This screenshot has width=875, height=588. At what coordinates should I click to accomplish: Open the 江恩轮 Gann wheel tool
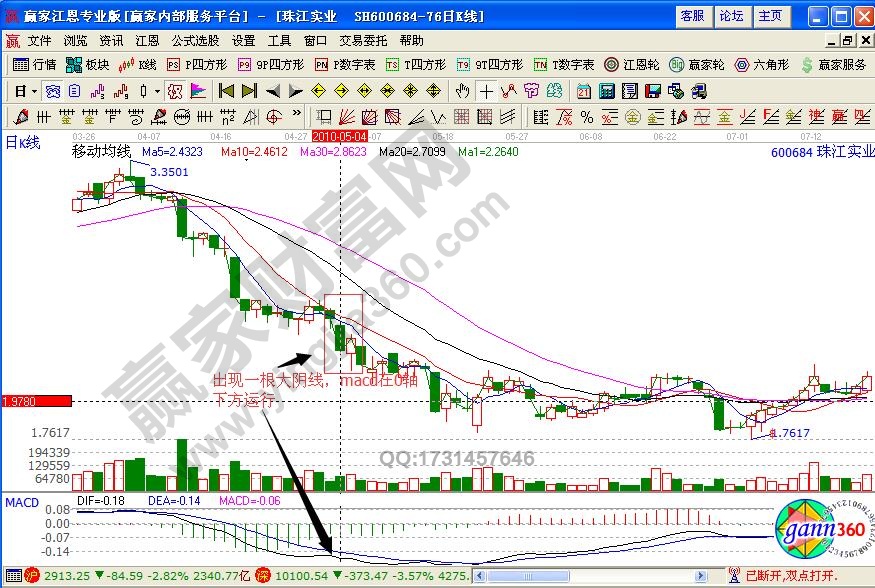(636, 64)
